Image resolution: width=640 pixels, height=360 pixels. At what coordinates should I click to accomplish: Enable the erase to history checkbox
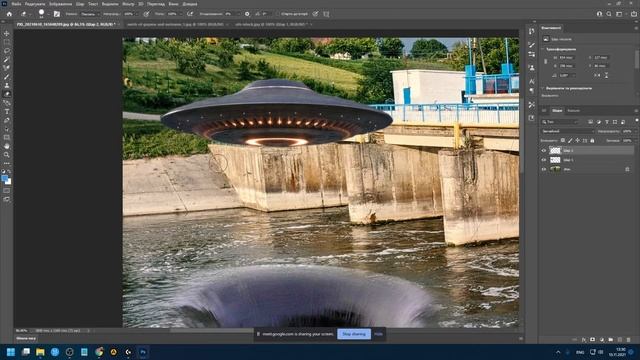[x=278, y=14]
